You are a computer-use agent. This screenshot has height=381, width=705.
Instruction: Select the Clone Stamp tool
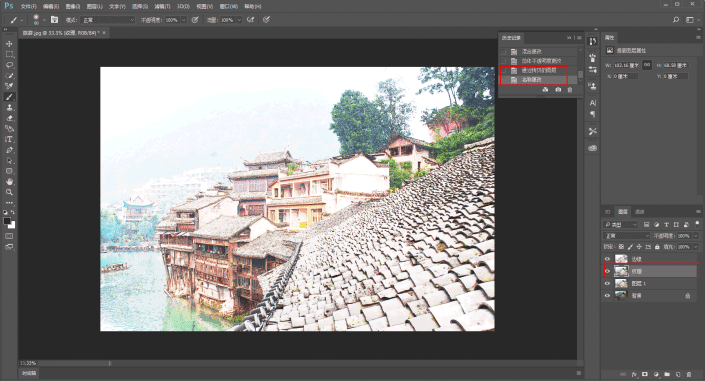pos(9,108)
